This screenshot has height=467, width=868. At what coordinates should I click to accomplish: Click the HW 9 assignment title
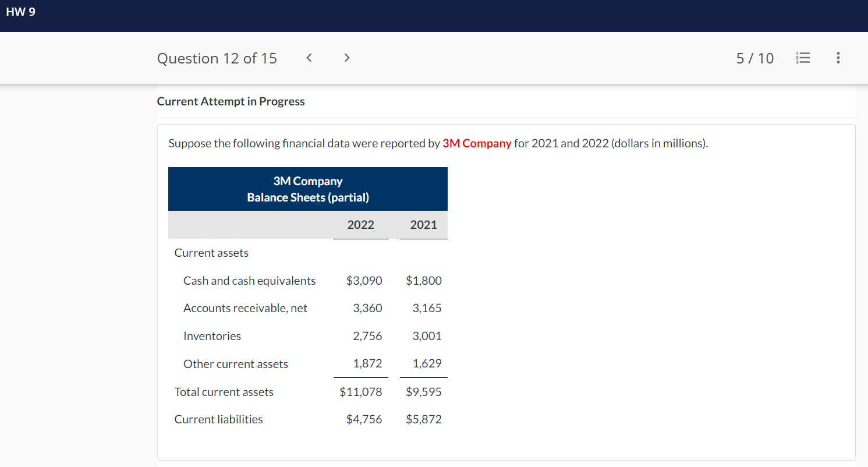click(x=21, y=11)
